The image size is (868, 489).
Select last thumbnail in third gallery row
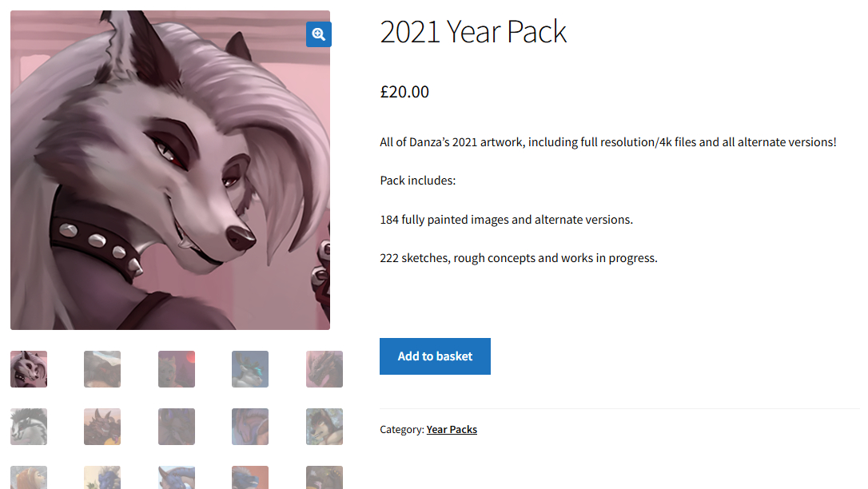tap(325, 478)
